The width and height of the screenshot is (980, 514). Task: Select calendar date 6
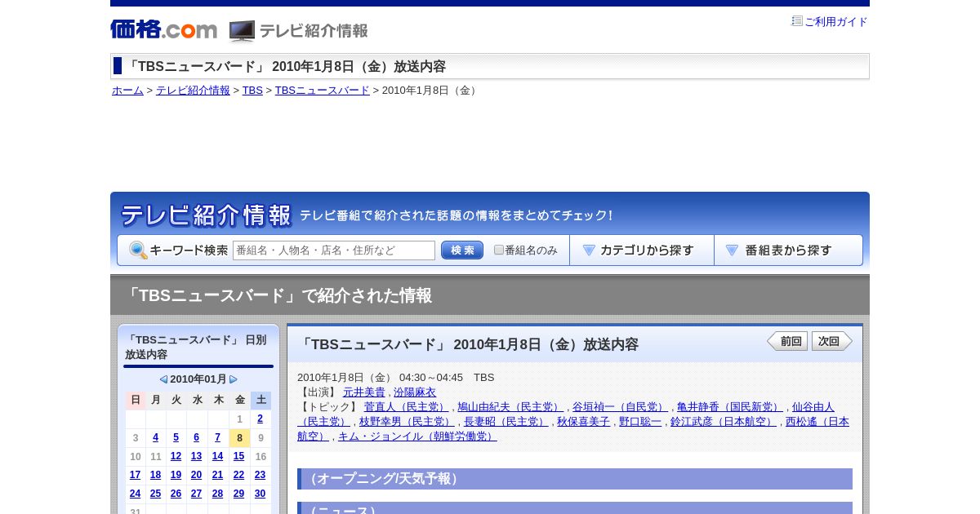pyautogui.click(x=196, y=438)
